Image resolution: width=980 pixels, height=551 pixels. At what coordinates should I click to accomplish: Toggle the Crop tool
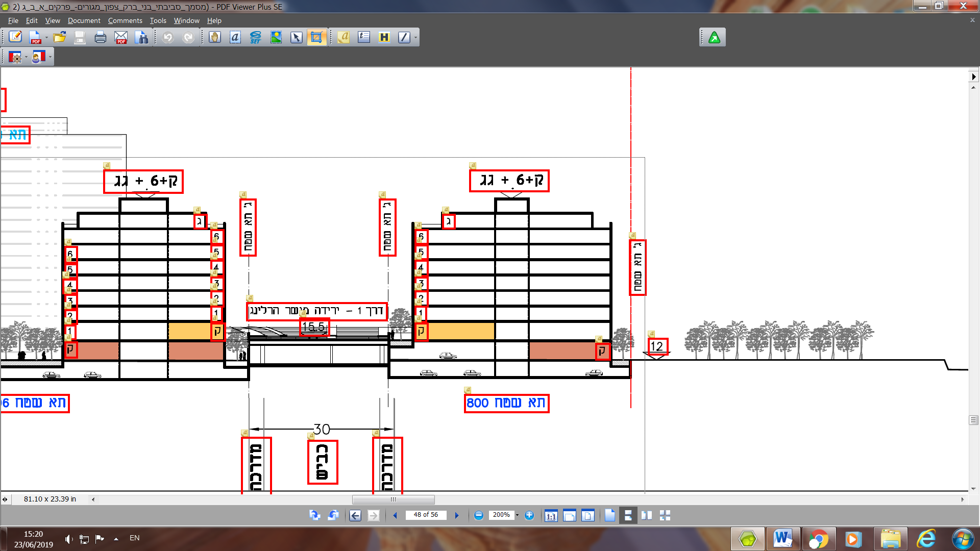coord(316,37)
